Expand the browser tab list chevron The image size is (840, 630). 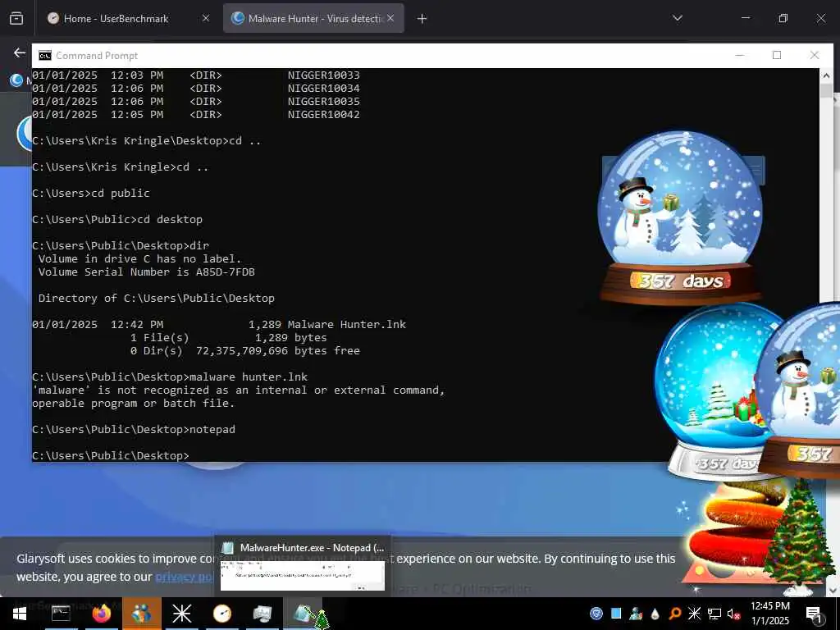coord(677,18)
